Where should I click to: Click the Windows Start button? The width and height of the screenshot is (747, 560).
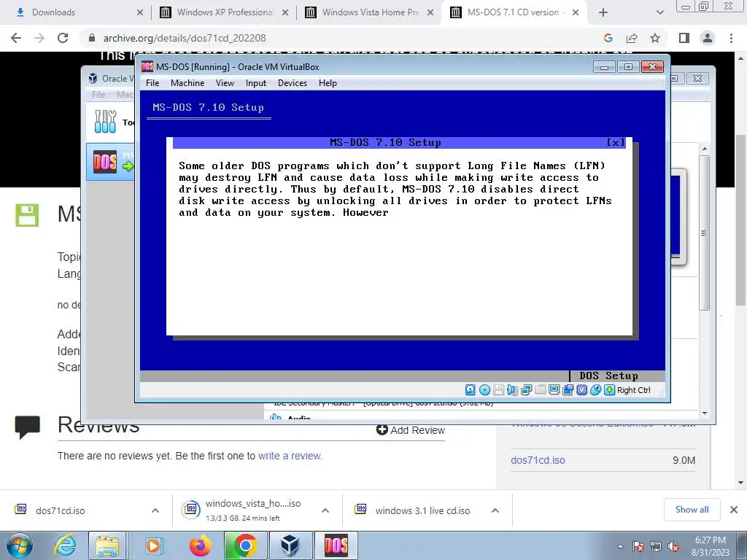20,545
